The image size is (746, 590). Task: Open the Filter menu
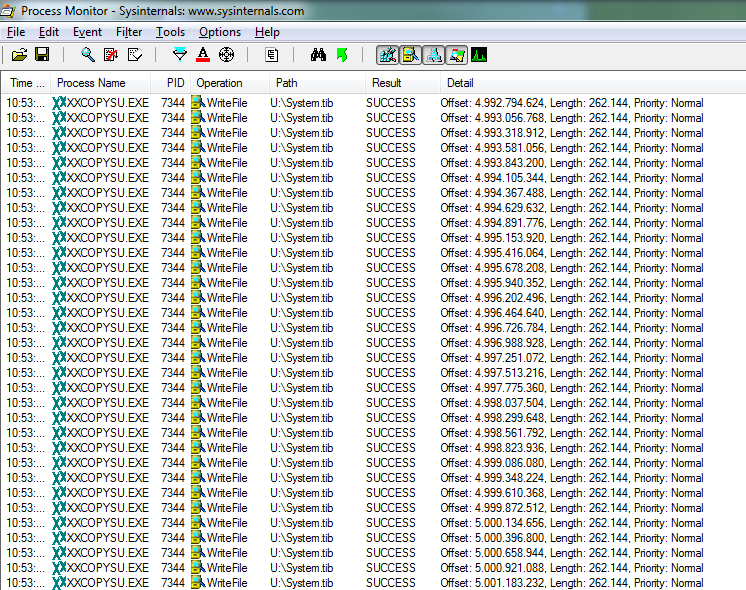(129, 32)
